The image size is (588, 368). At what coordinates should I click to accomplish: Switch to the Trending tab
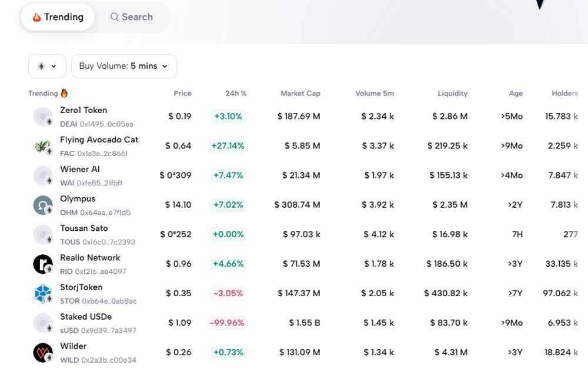(x=58, y=17)
